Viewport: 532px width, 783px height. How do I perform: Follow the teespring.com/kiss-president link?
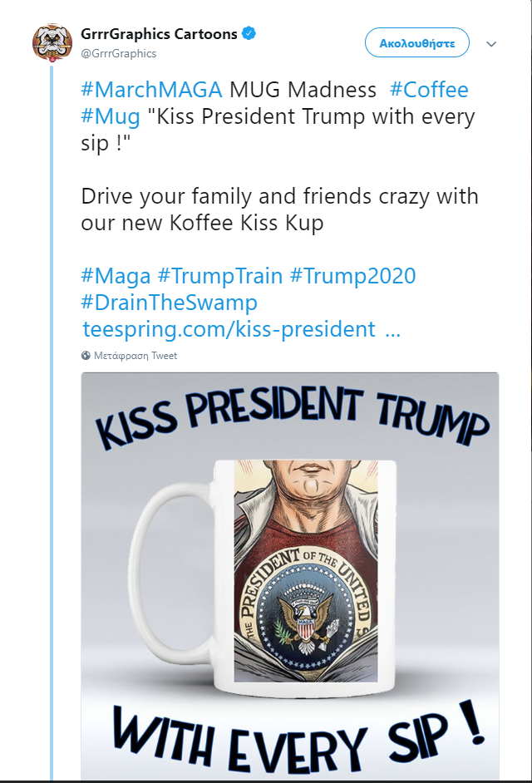pos(229,329)
